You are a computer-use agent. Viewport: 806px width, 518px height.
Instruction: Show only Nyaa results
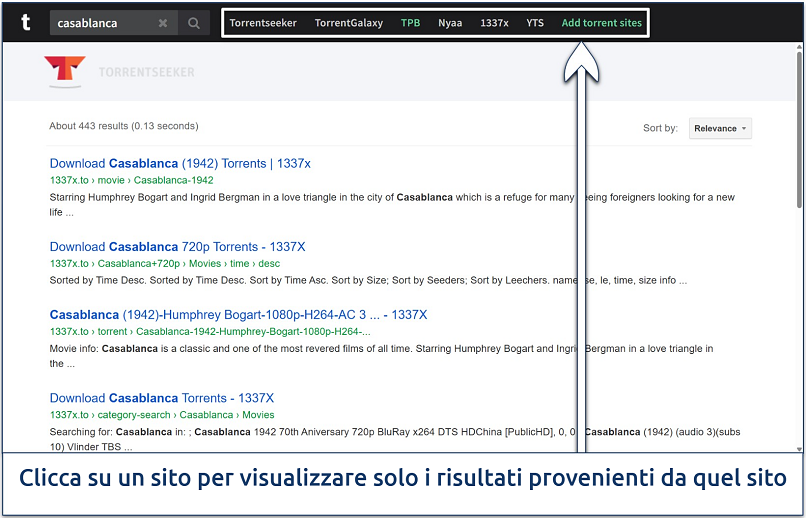(x=450, y=23)
